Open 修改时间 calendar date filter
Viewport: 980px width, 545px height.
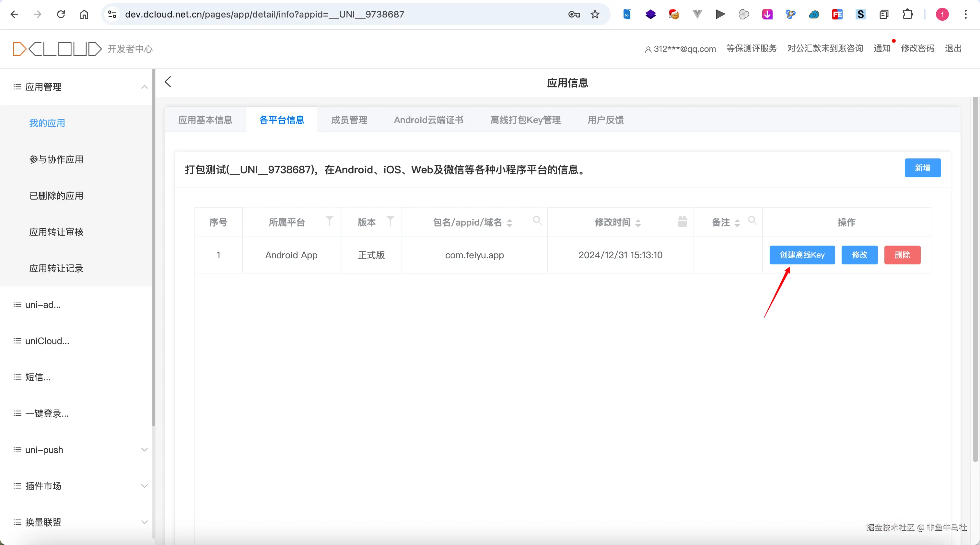[x=682, y=221]
